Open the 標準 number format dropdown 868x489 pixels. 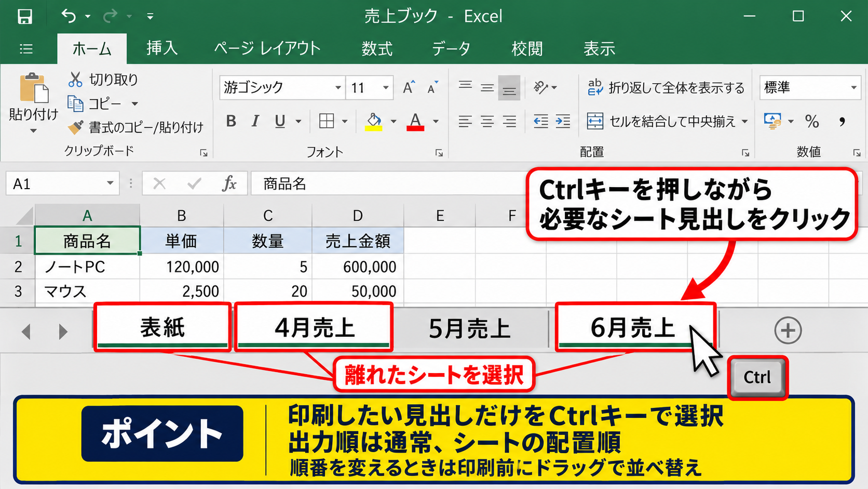pos(853,87)
